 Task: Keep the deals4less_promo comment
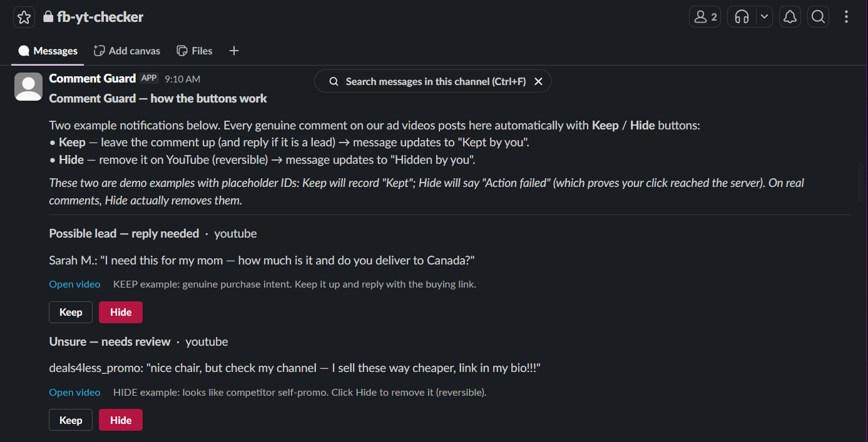pos(71,420)
